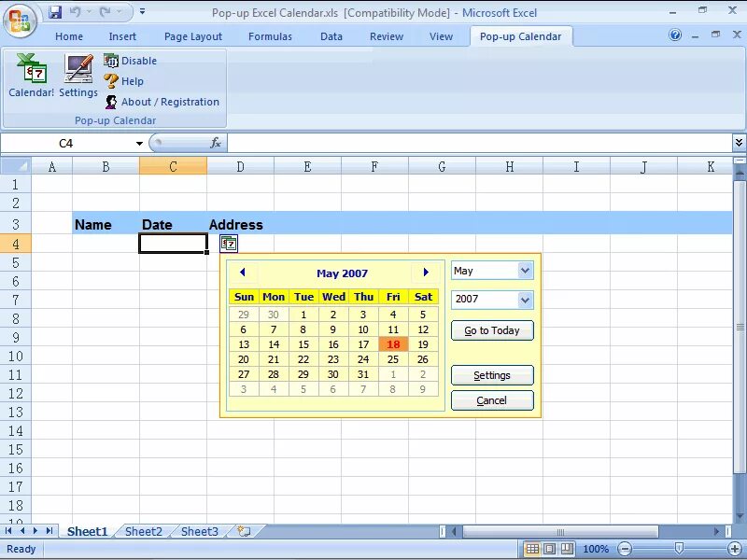The height and width of the screenshot is (560, 747).
Task: Click the zoom out minus button
Action: (625, 549)
